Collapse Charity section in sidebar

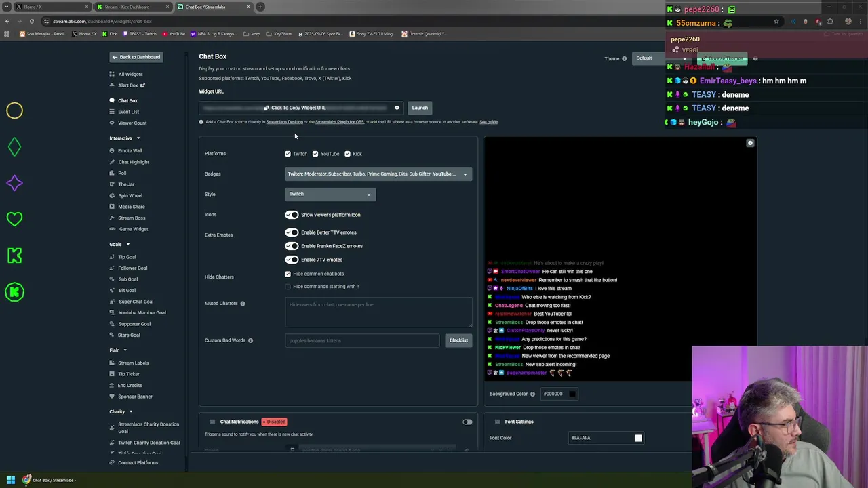tap(131, 411)
